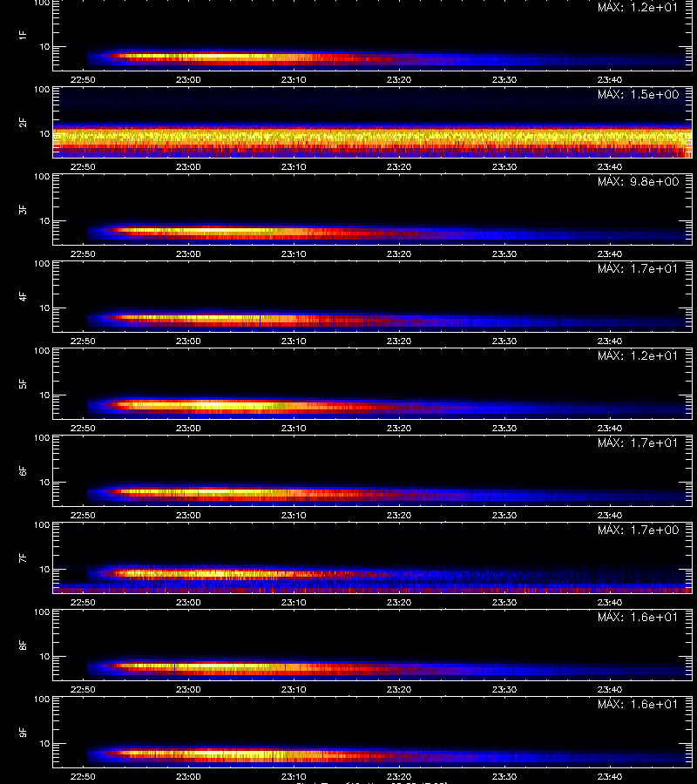The height and width of the screenshot is (784, 697).
Task: Click 23:30 time label under 4F panel
Action: pos(504,341)
